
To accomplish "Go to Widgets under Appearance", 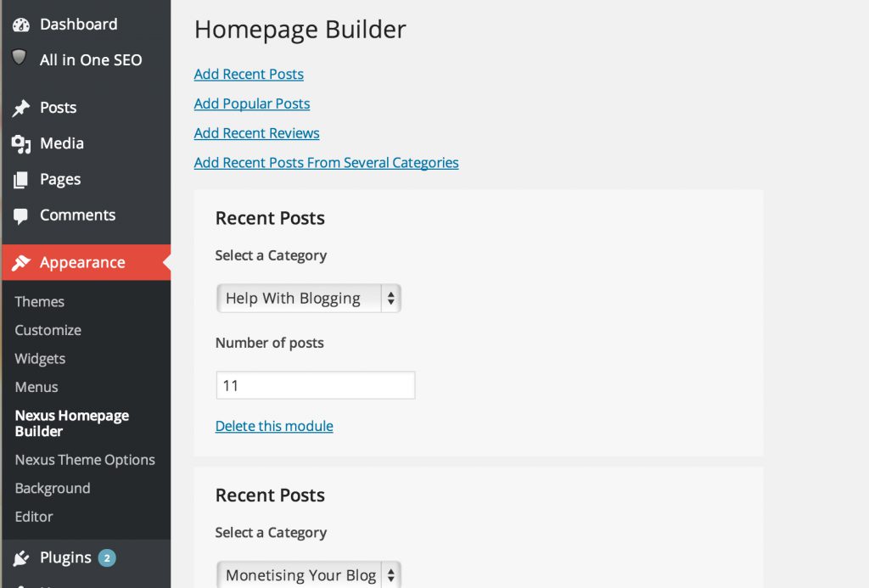I will click(40, 359).
